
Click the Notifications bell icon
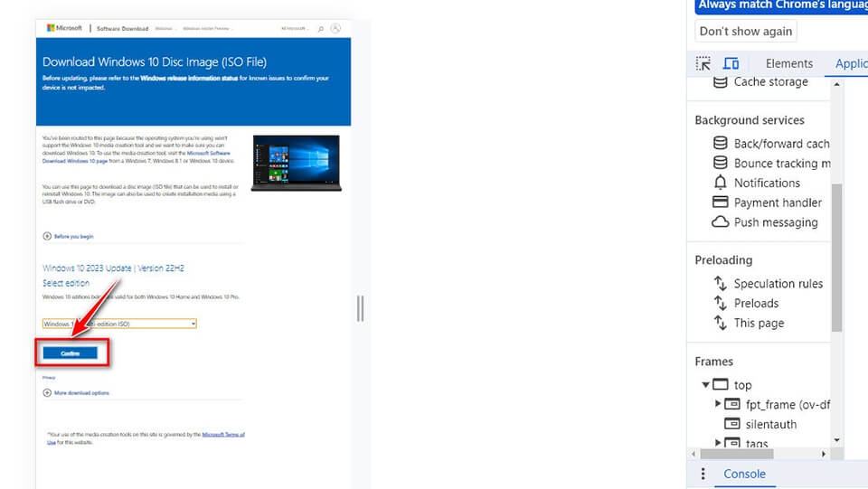(x=721, y=183)
